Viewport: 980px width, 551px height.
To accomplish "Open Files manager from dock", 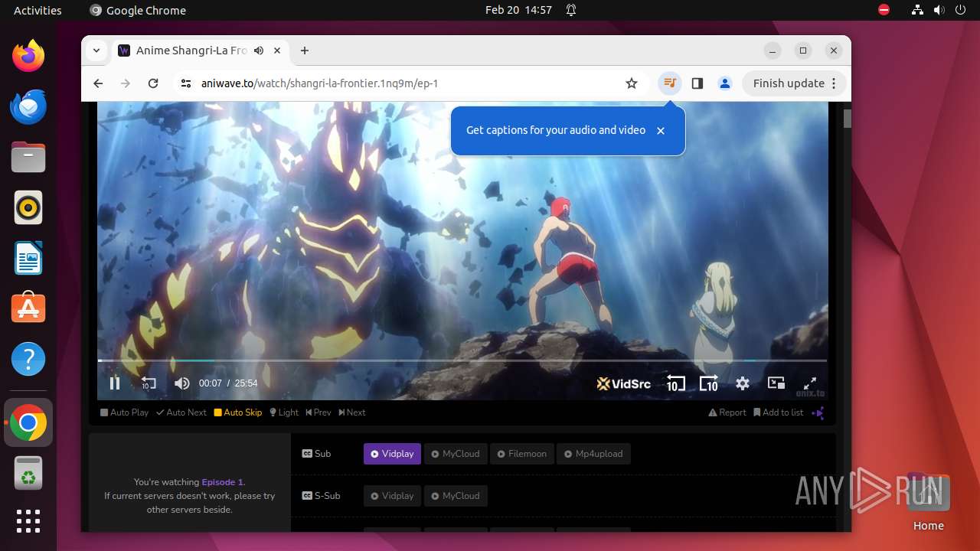I will 28,157.
